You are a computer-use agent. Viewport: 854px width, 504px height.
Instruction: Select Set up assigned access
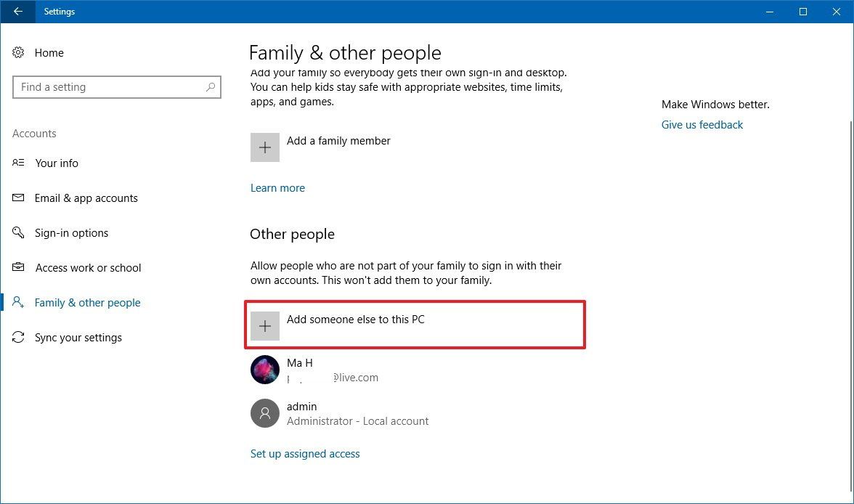click(305, 453)
